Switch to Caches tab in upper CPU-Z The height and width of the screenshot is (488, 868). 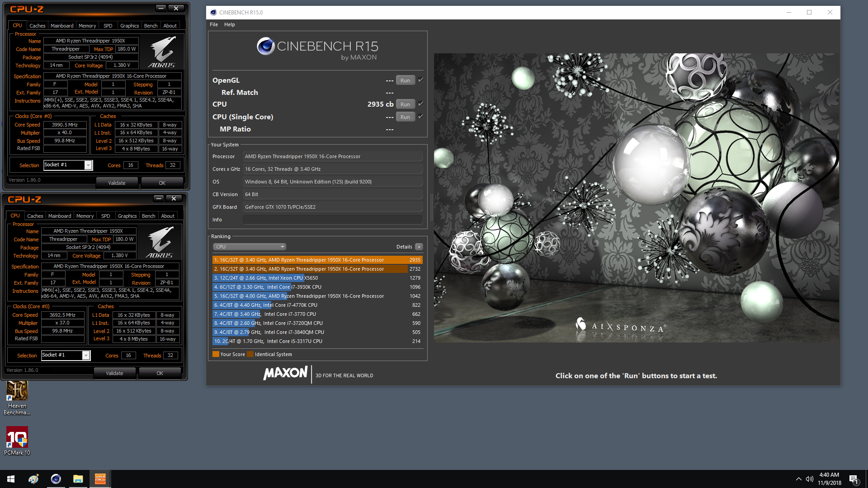[x=37, y=26]
